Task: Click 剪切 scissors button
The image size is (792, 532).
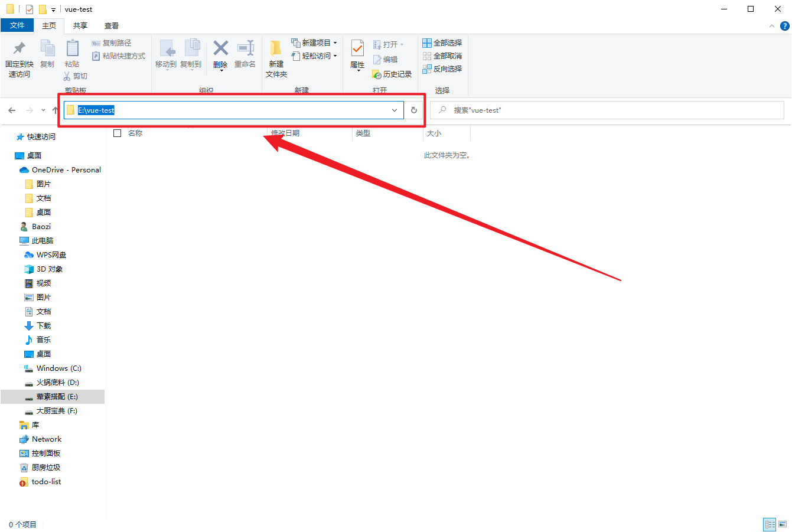Action: click(76, 76)
